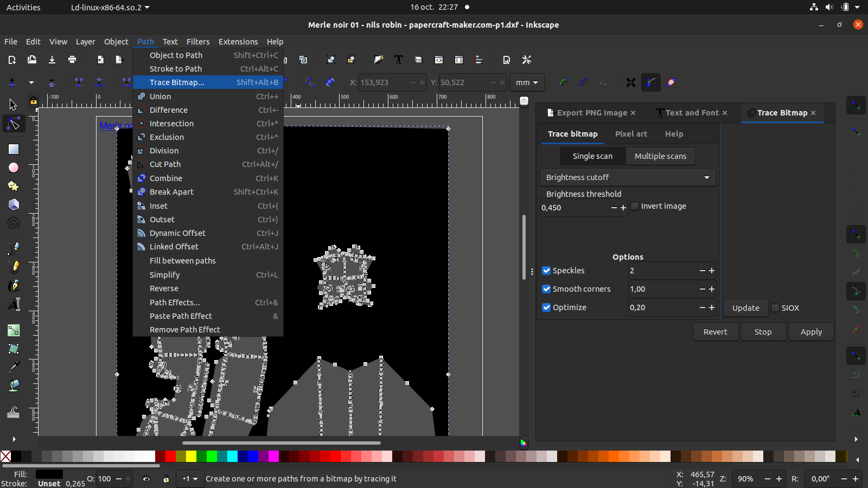Viewport: 868px width, 488px height.
Task: Click the Revert button
Action: (x=715, y=332)
